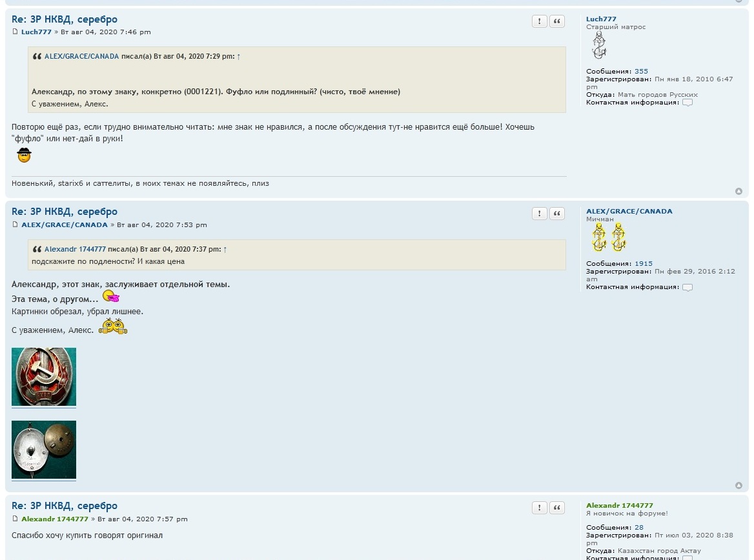
Task: Go to original quoted post by ALEX/GRACE/CANADA arrow
Action: [x=239, y=57]
